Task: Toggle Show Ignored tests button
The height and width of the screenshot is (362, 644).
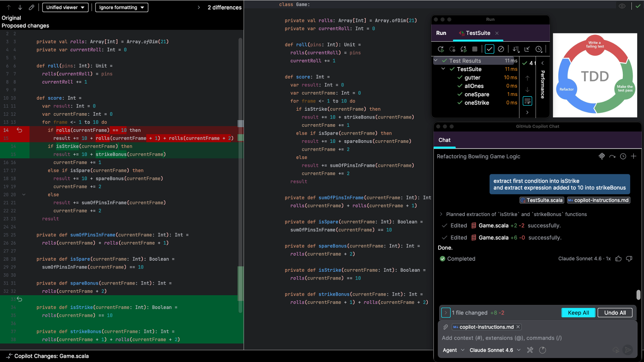Action: click(501, 49)
